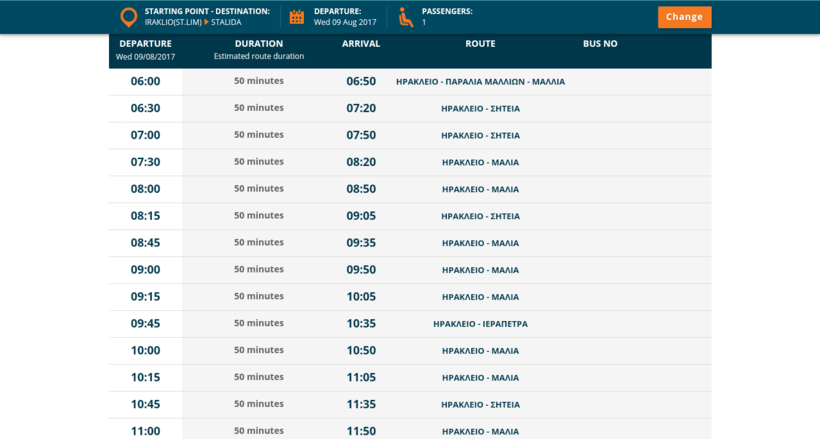Choose the 08:15 departure time
This screenshot has height=439, width=820.
pos(145,216)
